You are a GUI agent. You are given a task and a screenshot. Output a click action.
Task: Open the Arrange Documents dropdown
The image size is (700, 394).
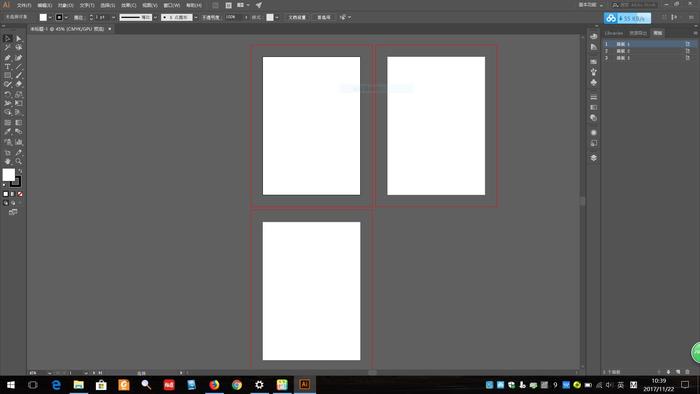point(243,5)
